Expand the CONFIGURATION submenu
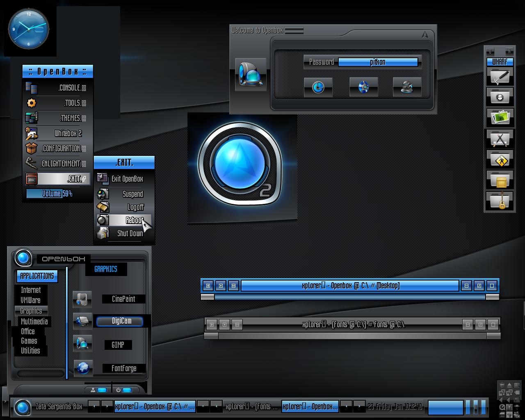 pos(84,148)
